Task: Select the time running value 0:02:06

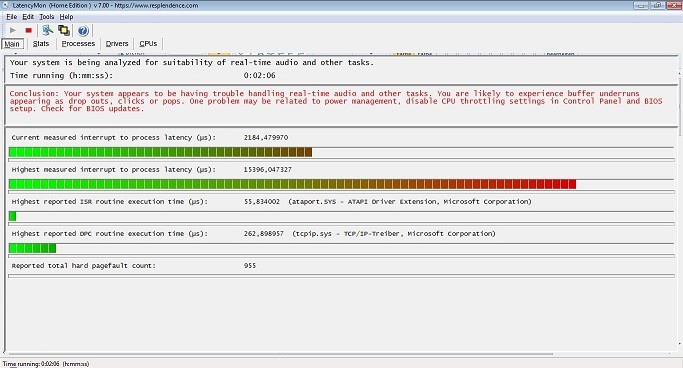Action: pos(260,75)
